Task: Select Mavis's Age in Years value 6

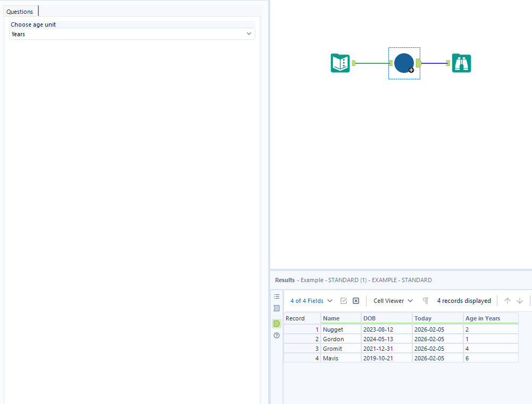Action: tap(491, 358)
